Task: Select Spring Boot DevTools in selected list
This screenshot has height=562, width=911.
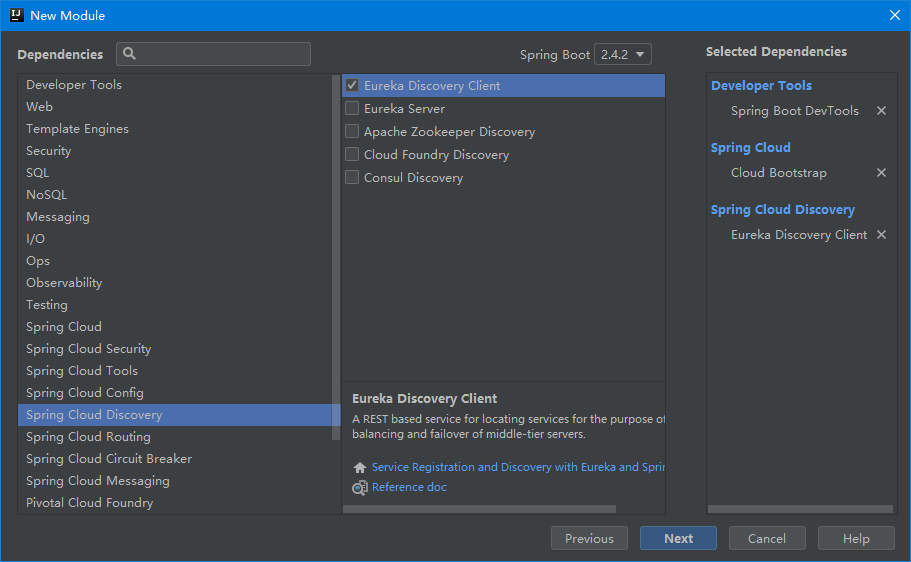Action: [794, 110]
